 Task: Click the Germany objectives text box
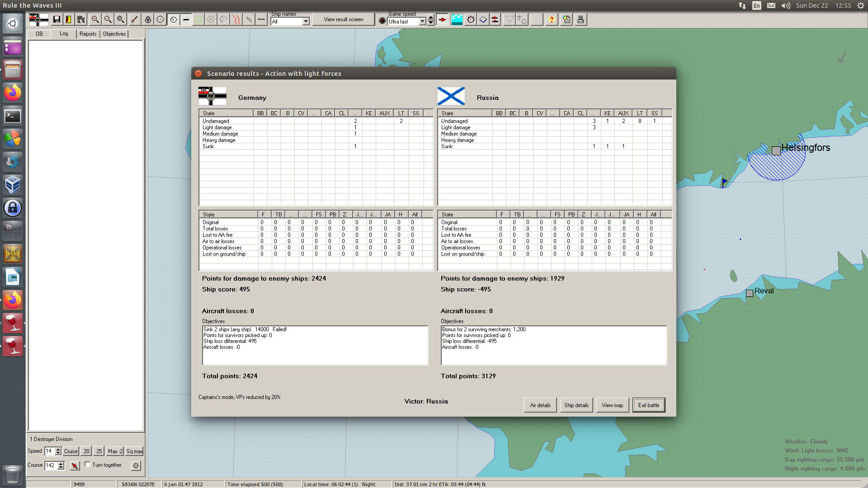coord(315,345)
